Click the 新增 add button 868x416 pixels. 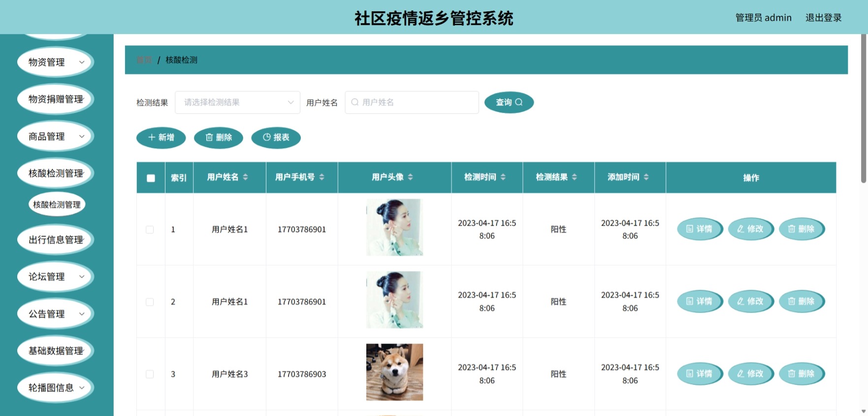click(161, 138)
